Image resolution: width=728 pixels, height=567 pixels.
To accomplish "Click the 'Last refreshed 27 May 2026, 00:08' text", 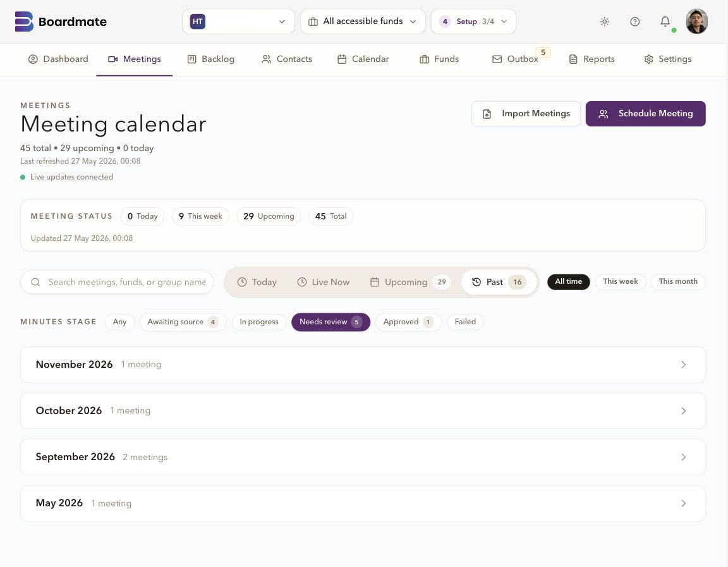I will click(80, 161).
